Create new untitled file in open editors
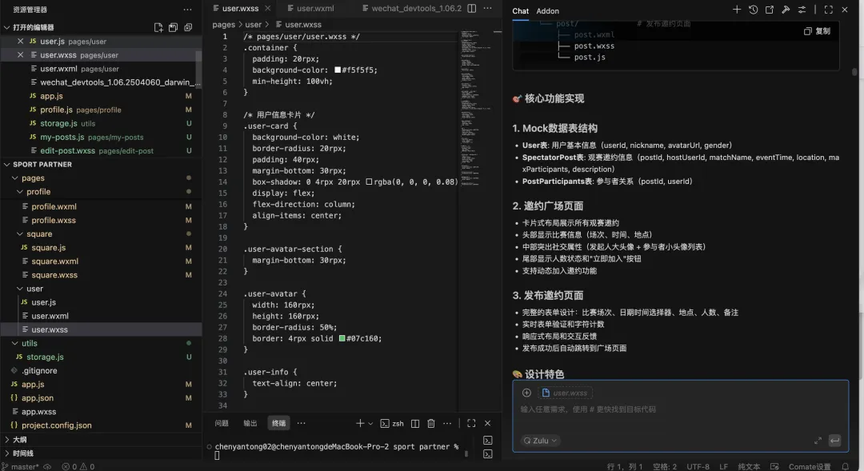 pos(158,27)
